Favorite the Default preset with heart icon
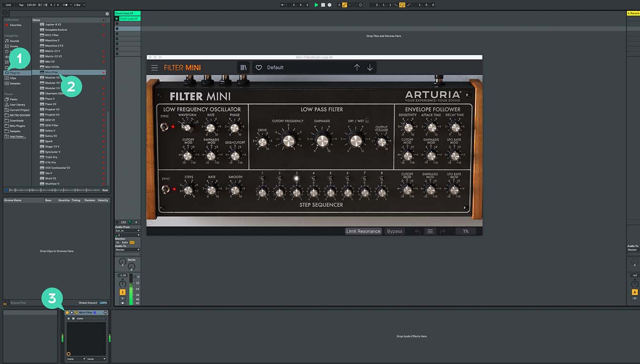This screenshot has height=364, width=640. pos(259,68)
